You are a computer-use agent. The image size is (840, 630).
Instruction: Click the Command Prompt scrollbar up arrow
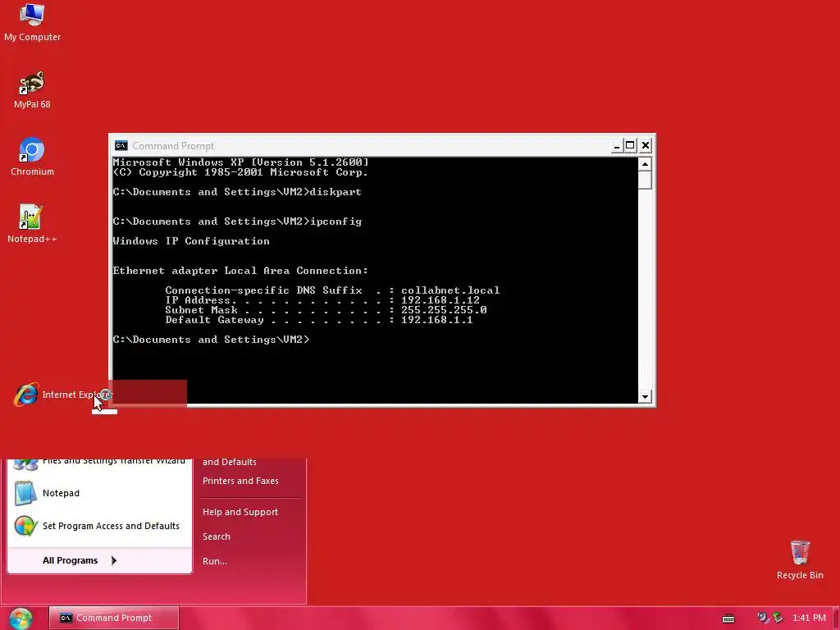645,164
